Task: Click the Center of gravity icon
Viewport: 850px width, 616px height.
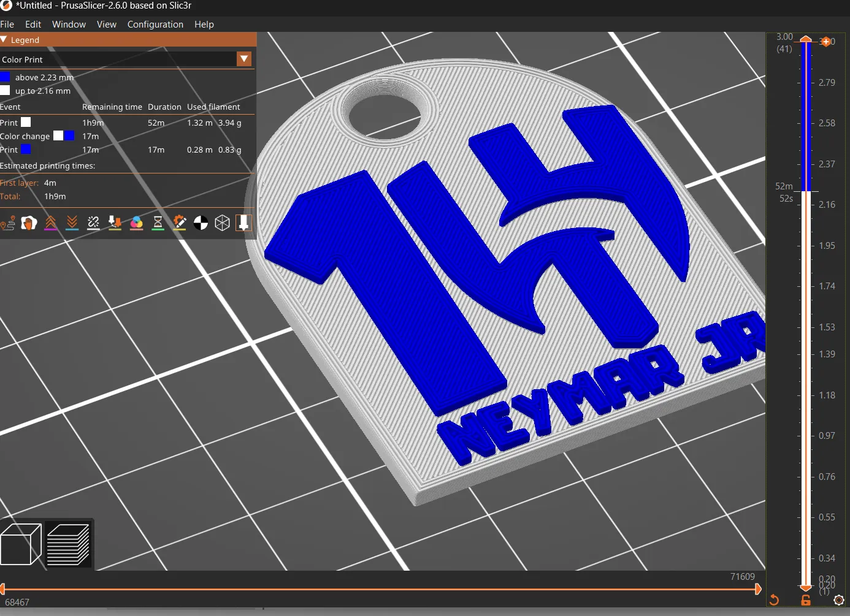Action: [201, 223]
